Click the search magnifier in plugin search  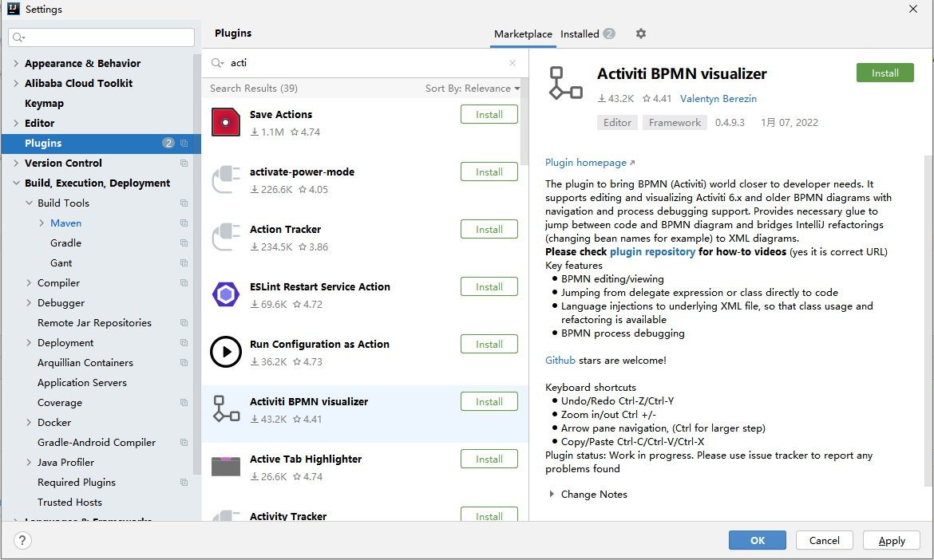click(x=217, y=63)
